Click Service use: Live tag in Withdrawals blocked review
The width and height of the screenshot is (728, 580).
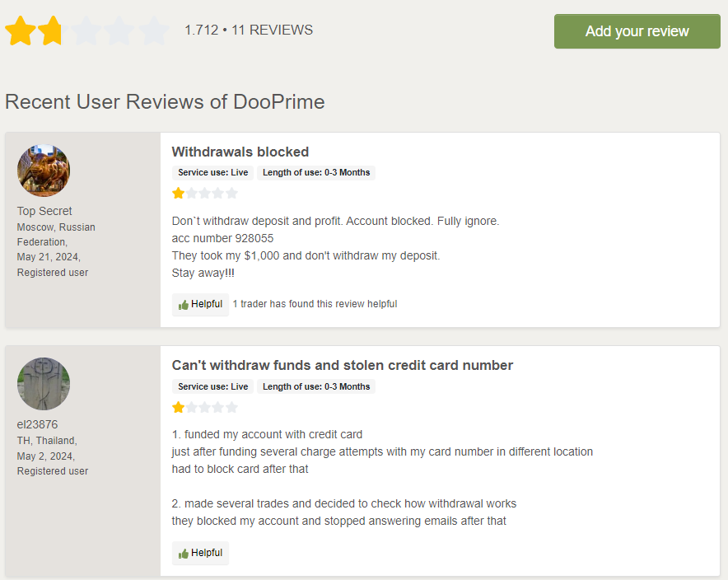212,173
